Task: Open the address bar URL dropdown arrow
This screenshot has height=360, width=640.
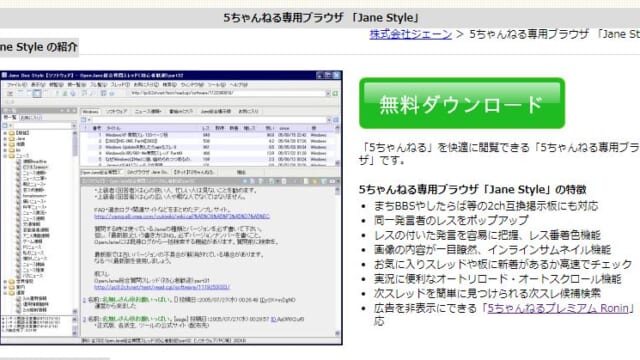Action: click(327, 93)
